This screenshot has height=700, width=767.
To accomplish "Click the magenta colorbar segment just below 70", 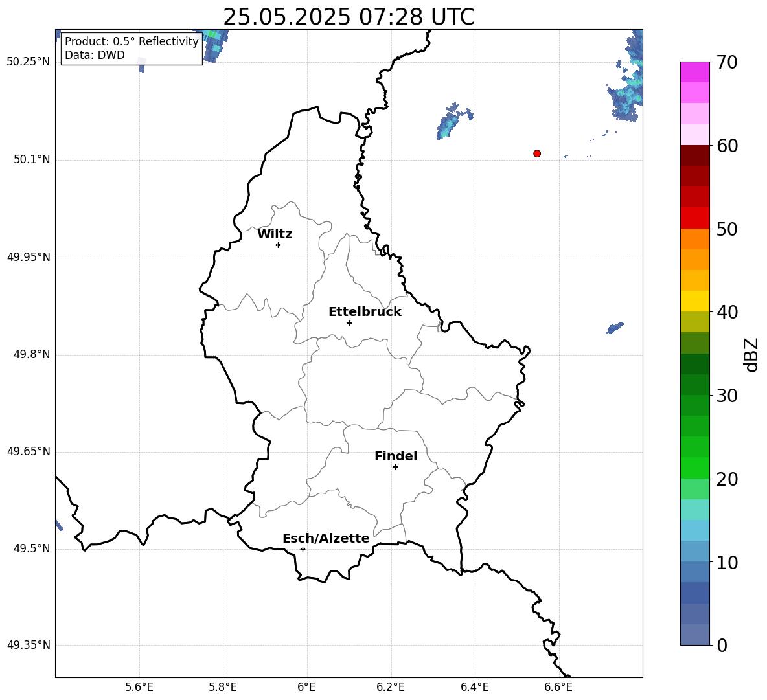I will pos(695,73).
